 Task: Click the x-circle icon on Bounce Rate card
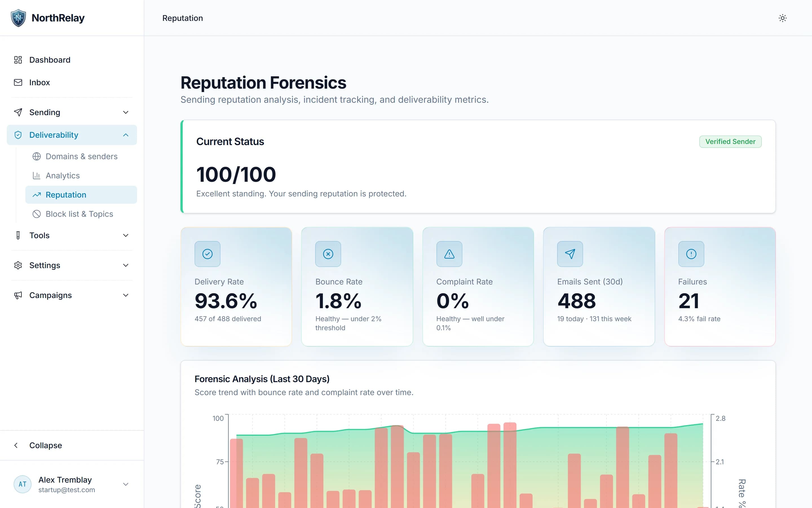click(x=328, y=254)
